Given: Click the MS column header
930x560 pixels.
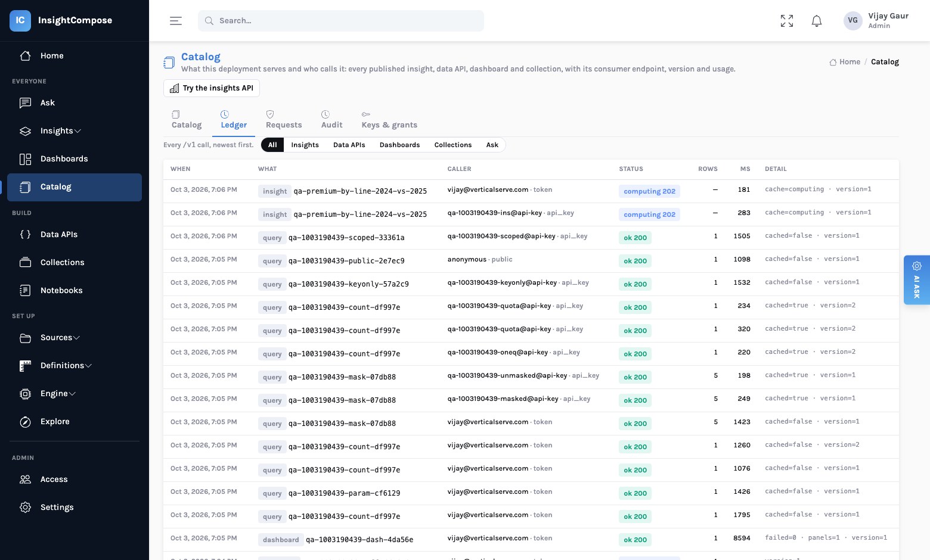Looking at the screenshot, I should tap(745, 169).
